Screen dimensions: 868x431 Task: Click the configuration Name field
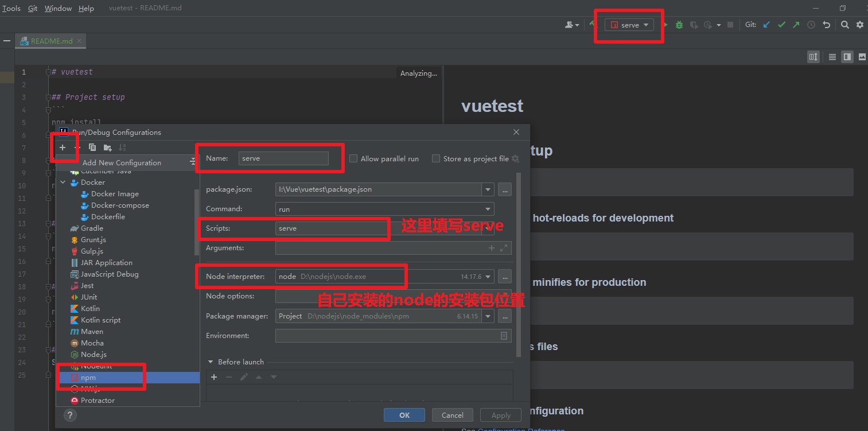pyautogui.click(x=283, y=158)
